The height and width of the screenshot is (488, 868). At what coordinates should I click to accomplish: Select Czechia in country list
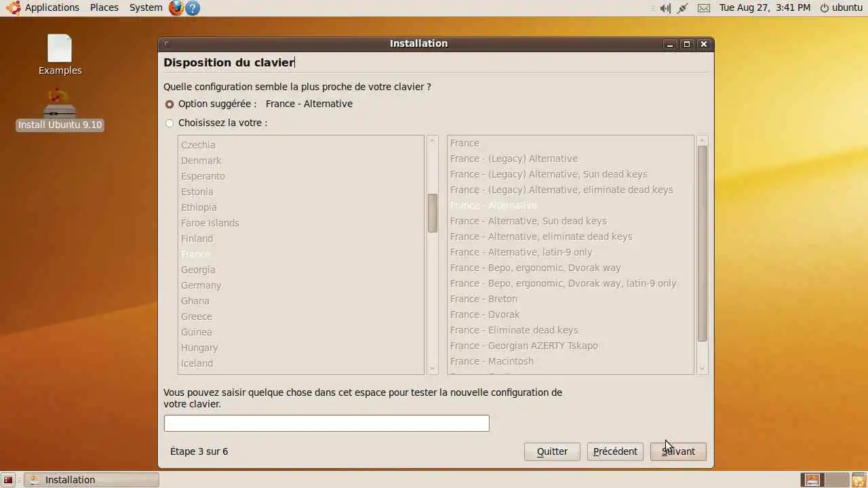coord(301,145)
